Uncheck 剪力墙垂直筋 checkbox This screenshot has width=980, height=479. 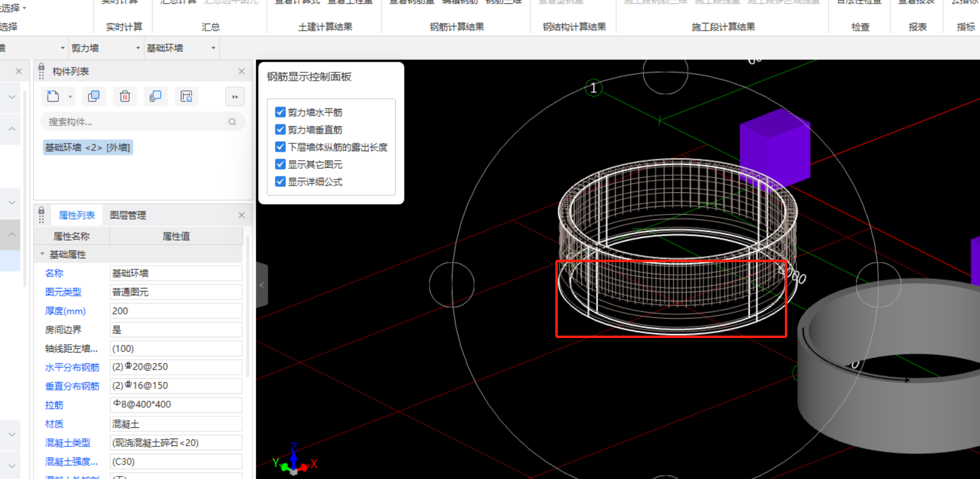click(280, 130)
